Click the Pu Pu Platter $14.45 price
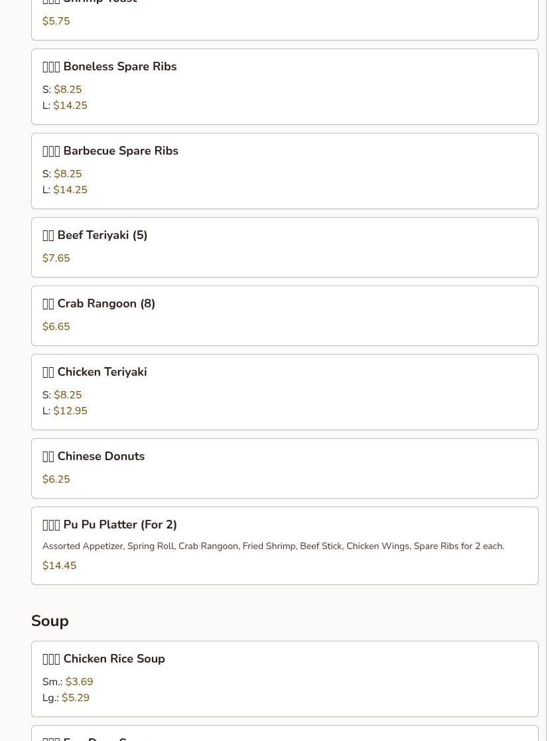This screenshot has height=741, width=560. point(59,566)
